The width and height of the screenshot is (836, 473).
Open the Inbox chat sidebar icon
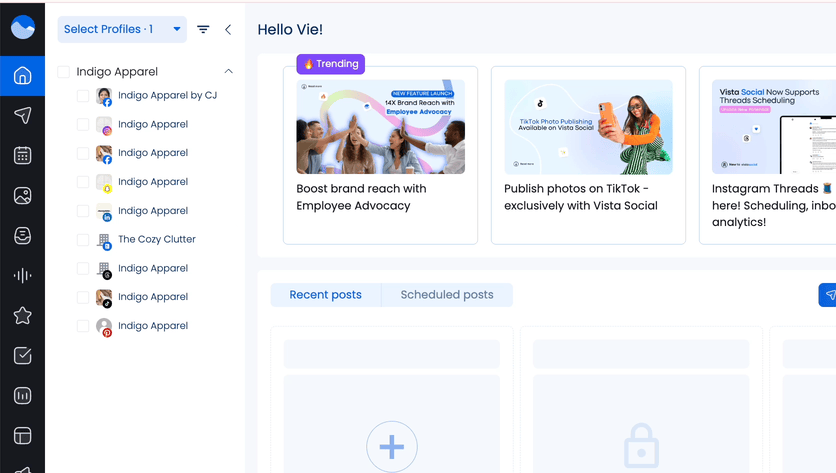click(x=22, y=236)
